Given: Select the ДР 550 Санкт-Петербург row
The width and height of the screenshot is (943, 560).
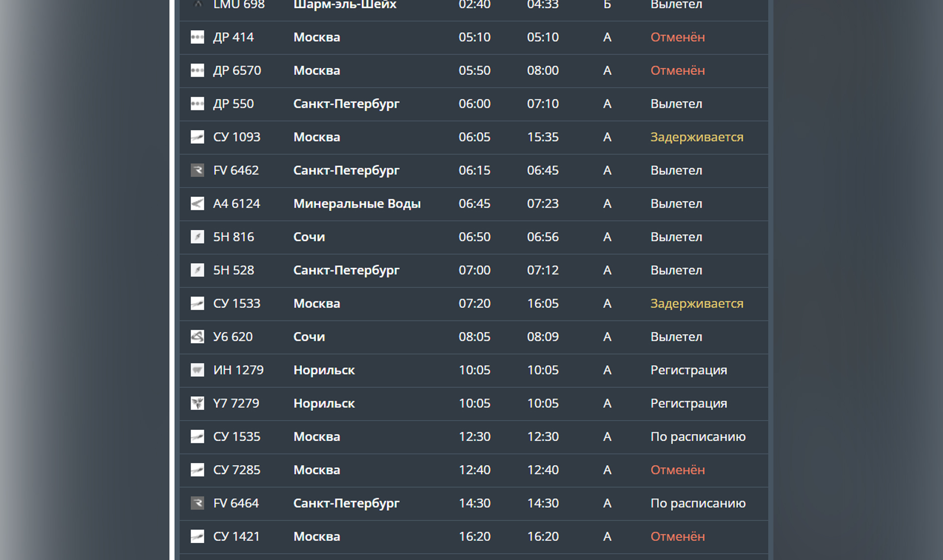Looking at the screenshot, I should coord(346,104).
